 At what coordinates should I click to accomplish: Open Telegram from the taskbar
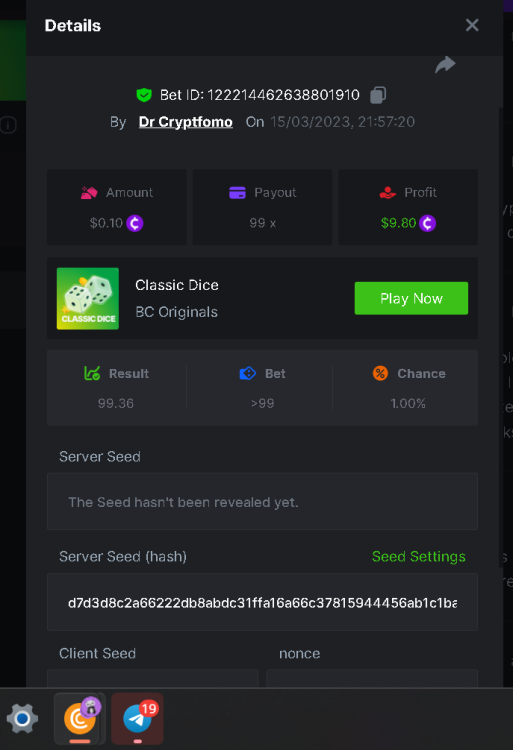pos(137,718)
